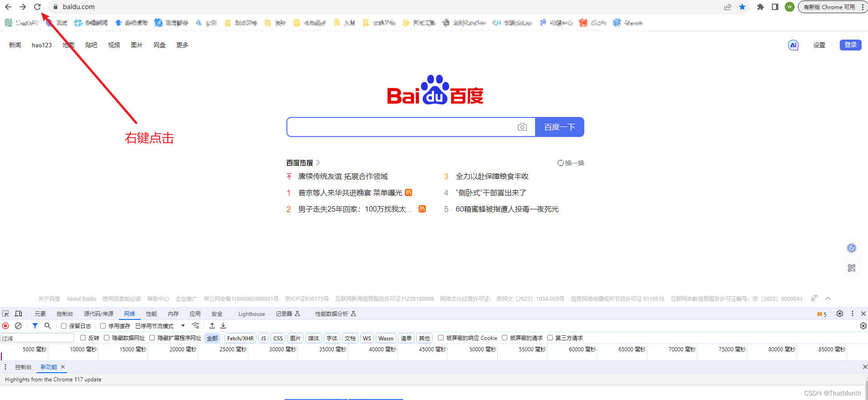The height and width of the screenshot is (400, 868).
Task: Filter requests by CSS type
Action: pyautogui.click(x=278, y=338)
